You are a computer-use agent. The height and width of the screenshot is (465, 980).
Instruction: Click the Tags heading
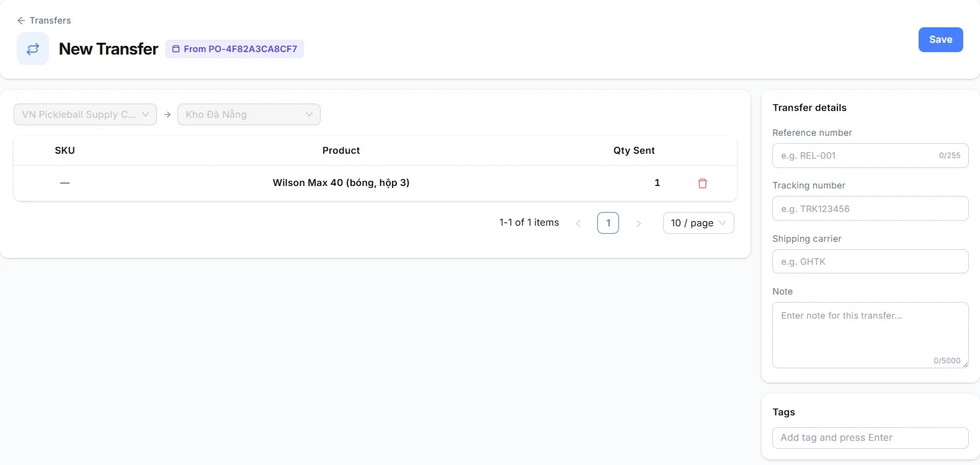pos(784,412)
